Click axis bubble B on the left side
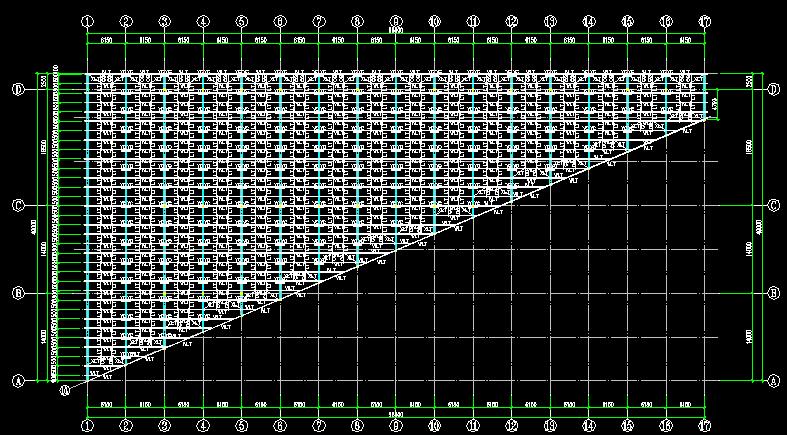This screenshot has width=787, height=435. pyautogui.click(x=18, y=294)
